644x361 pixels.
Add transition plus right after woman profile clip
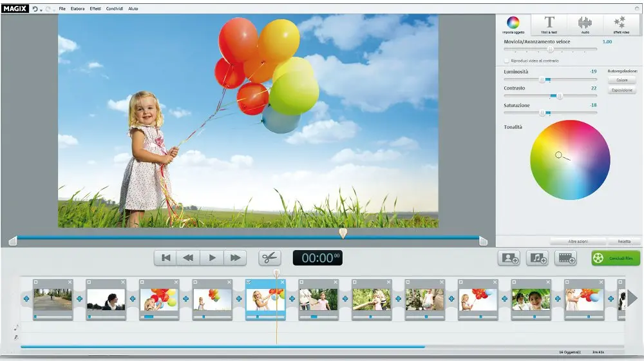[x=133, y=299]
